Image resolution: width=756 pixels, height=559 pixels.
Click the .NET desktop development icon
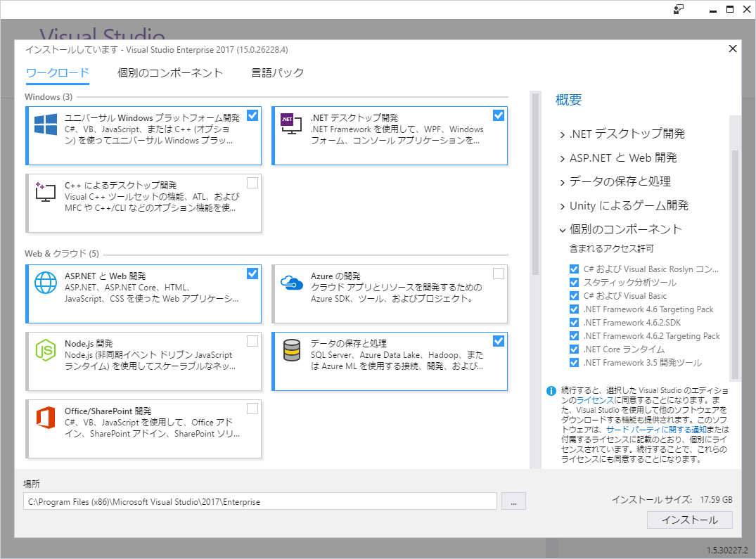291,124
